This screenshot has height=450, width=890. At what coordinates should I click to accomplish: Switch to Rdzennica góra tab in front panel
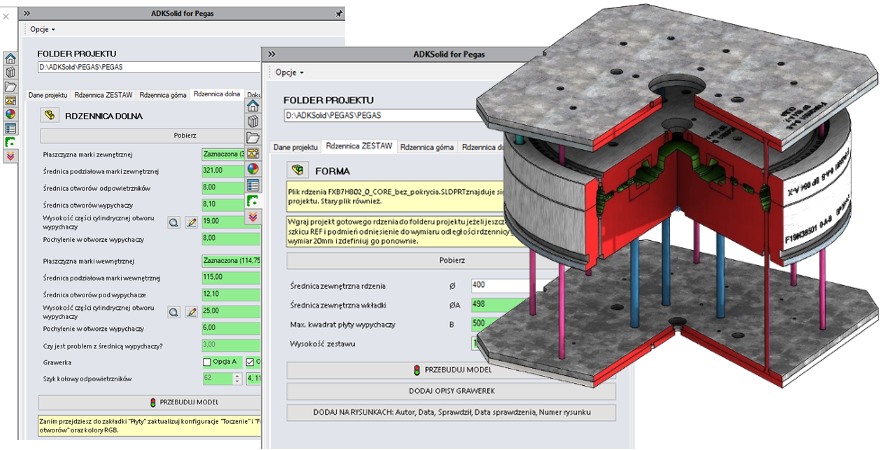(x=427, y=147)
